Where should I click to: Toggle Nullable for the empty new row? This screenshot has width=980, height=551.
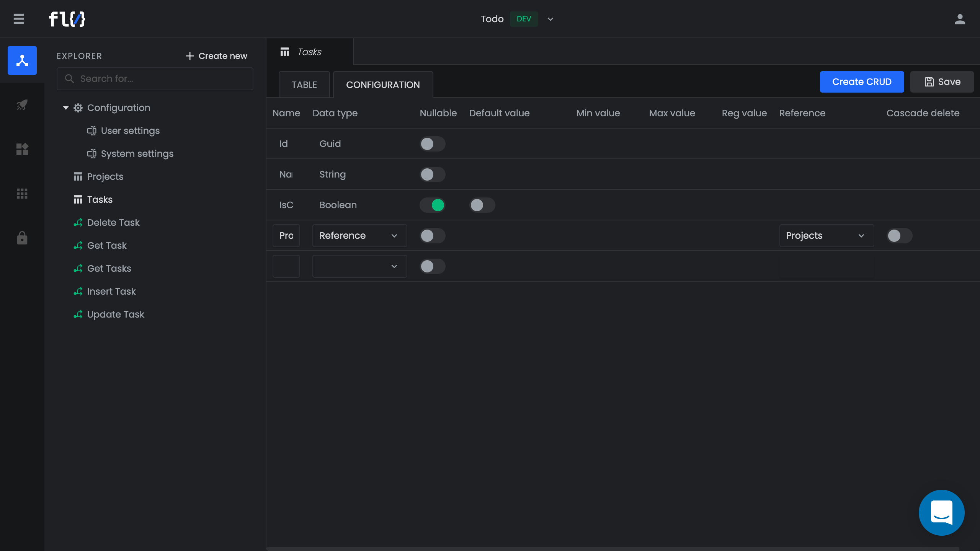[433, 266]
